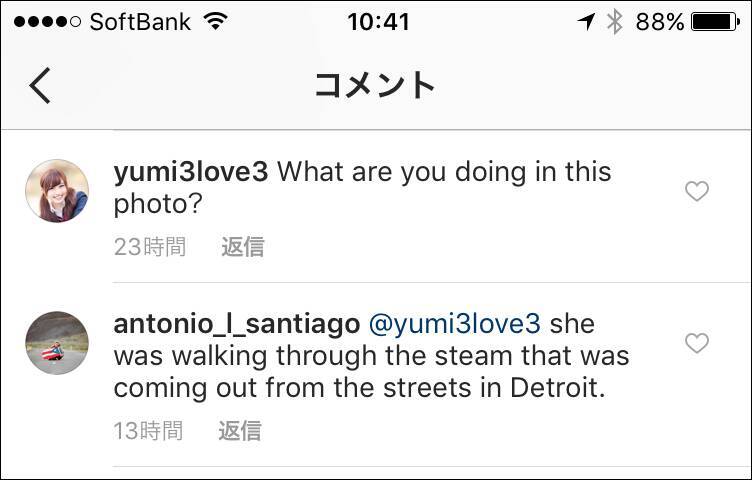752x480 pixels.
Task: Like yumi3love3's comment with the heart
Action: click(x=697, y=191)
